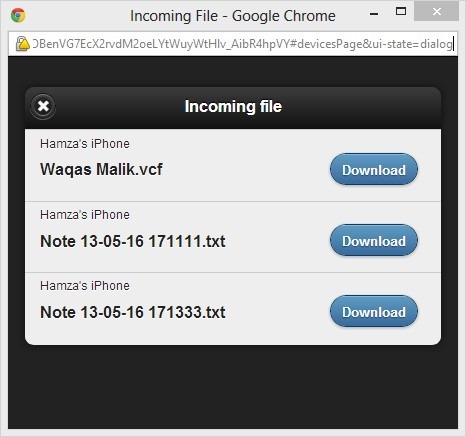Viewport: 466px width, 437px height.
Task: Click Hamza's iPhone label above Waqas Malik.vcf
Action: (85, 144)
